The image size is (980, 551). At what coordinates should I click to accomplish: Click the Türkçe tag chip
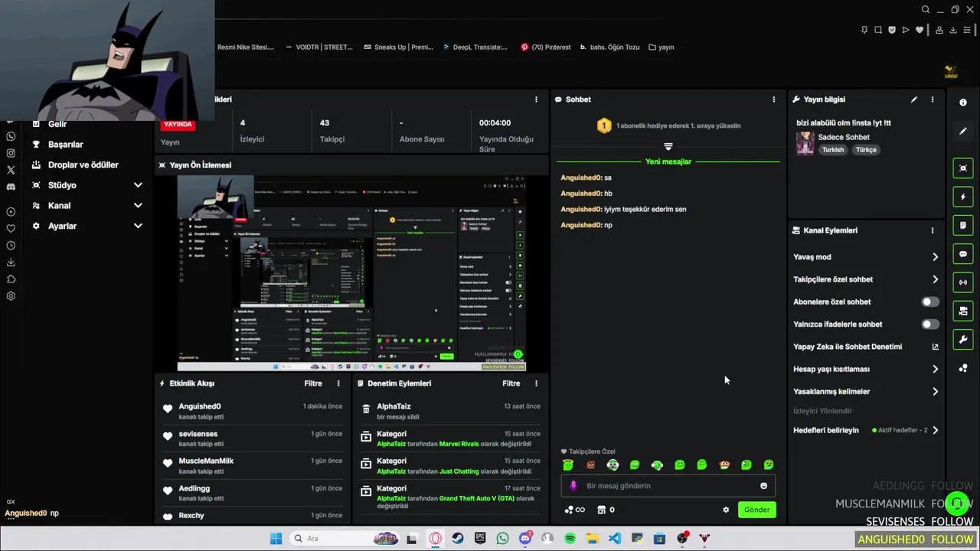point(866,150)
